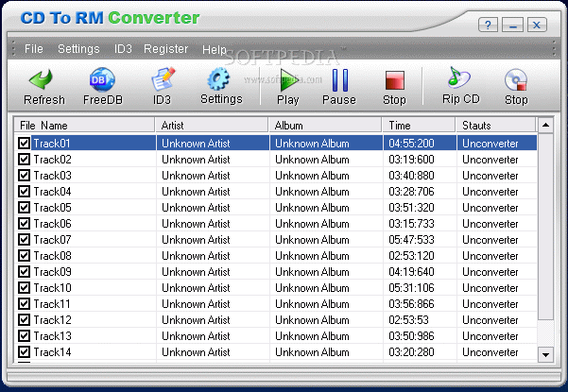Open the File menu
This screenshot has height=392, width=568.
34,48
